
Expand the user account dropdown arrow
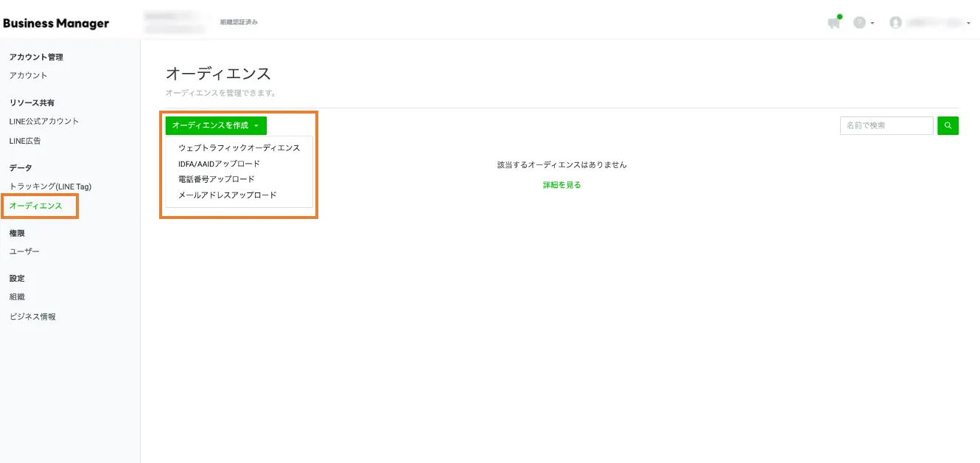pos(968,24)
